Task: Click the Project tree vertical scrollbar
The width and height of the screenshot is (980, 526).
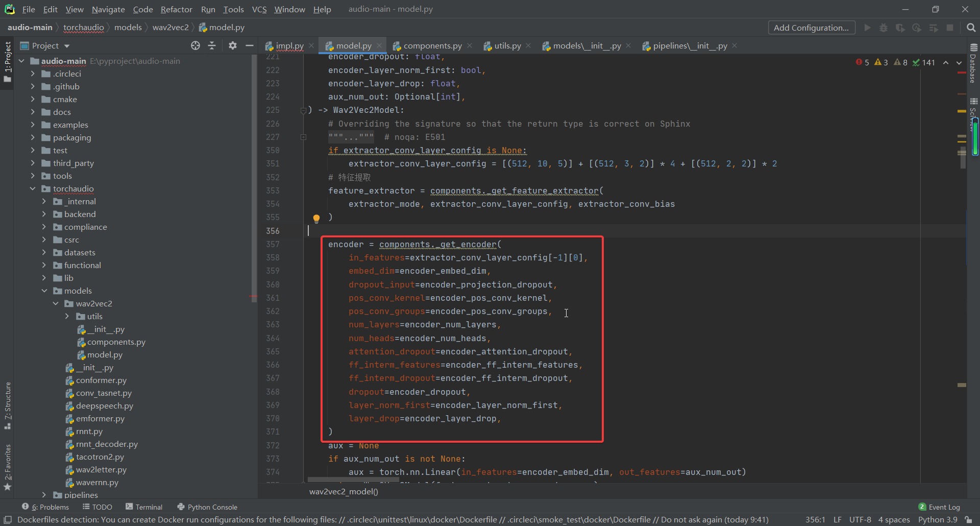Action: [254, 179]
